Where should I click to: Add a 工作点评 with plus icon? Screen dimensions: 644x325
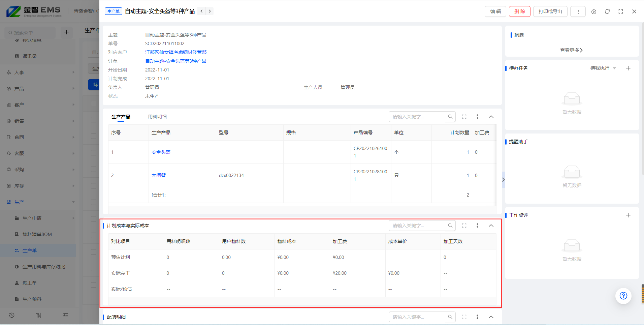628,215
